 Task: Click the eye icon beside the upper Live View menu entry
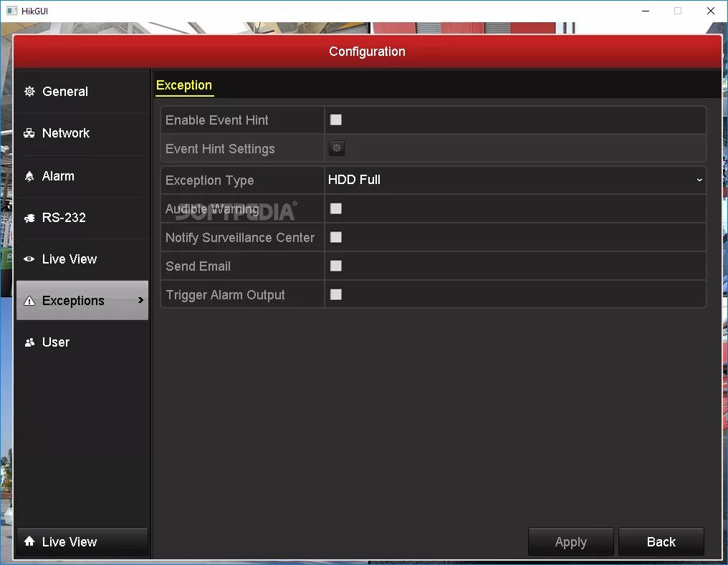pyautogui.click(x=29, y=259)
